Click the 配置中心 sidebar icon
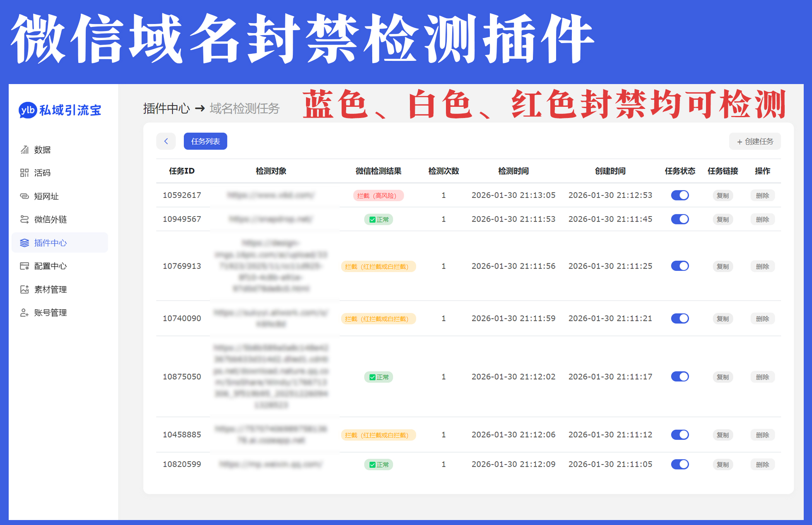This screenshot has height=525, width=812. tap(24, 266)
